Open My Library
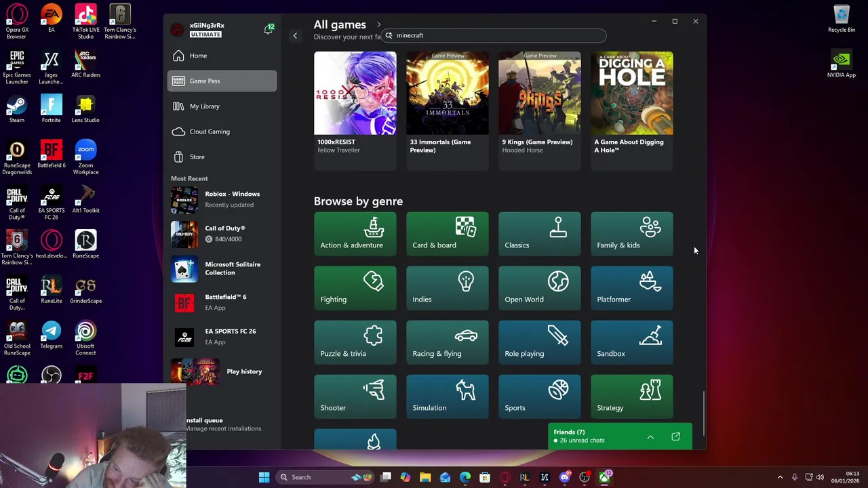This screenshot has width=868, height=488. point(222,106)
